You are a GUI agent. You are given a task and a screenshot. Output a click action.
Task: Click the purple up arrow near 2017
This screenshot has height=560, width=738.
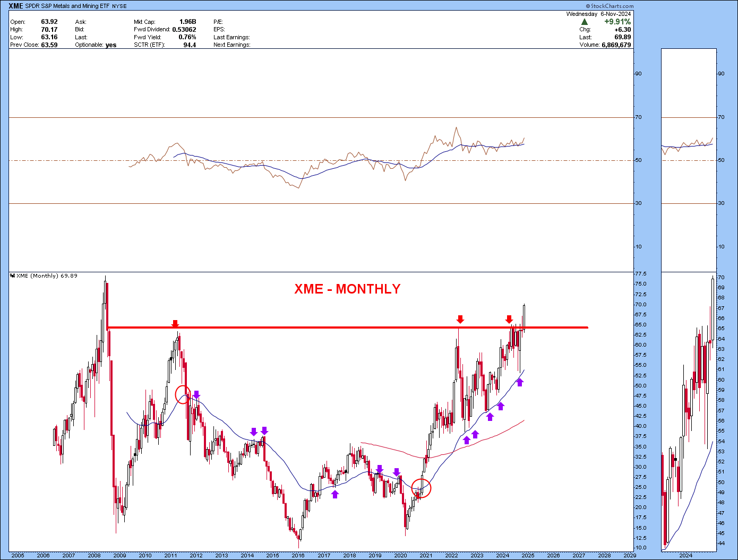[335, 494]
